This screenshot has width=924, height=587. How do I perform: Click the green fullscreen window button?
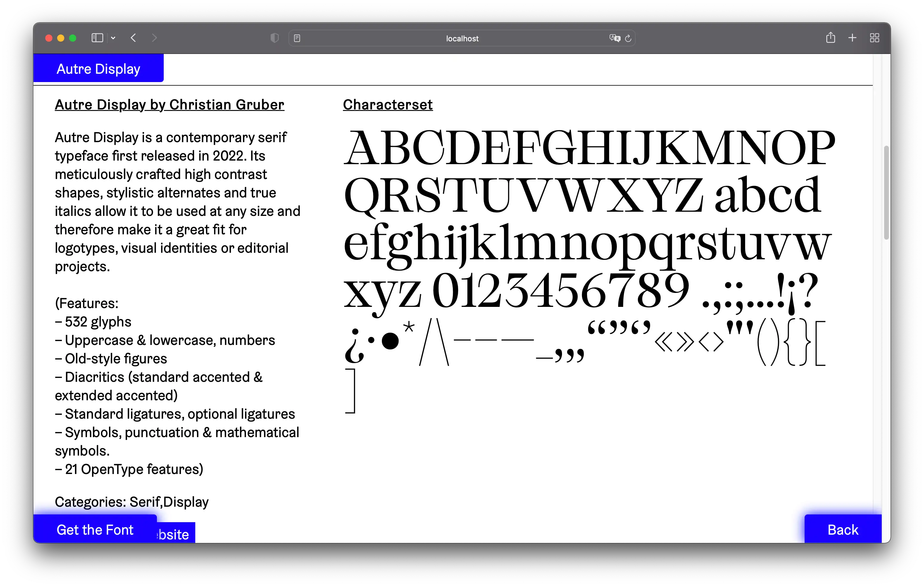coord(73,38)
